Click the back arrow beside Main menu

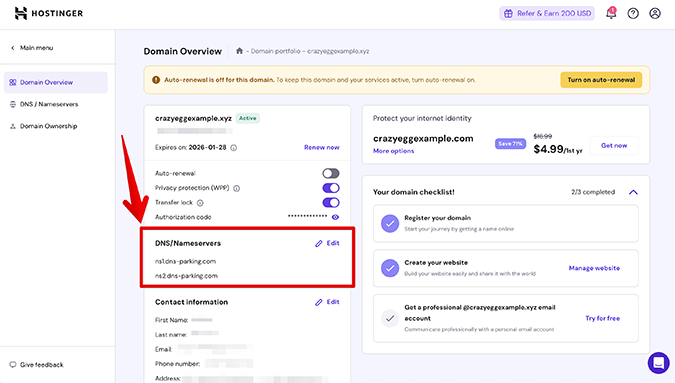(x=12, y=48)
